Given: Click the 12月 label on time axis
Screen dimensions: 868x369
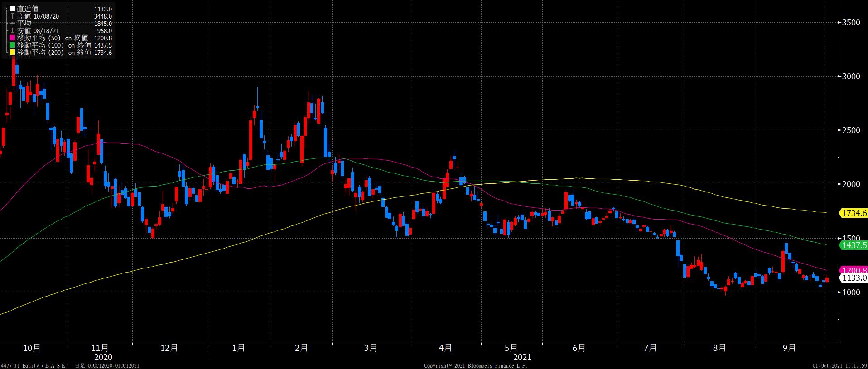Looking at the screenshot, I should (x=169, y=348).
